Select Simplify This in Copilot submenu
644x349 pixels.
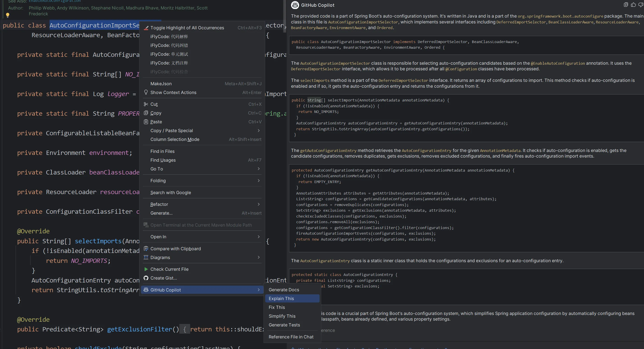[292, 316]
